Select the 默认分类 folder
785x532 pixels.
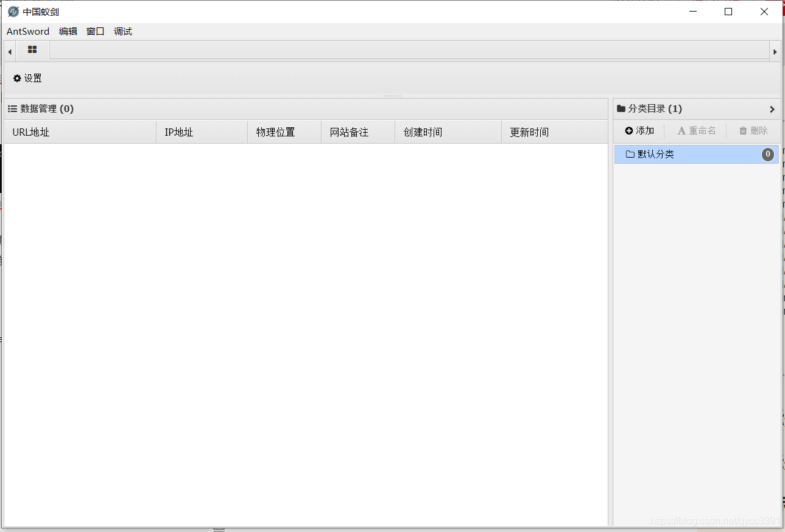coord(696,155)
